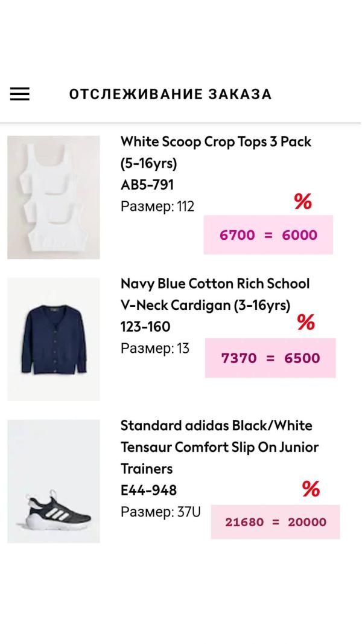Click the Navy Blue Cotton Rich School Cardigan title
This screenshot has width=362, height=644.
point(215,294)
